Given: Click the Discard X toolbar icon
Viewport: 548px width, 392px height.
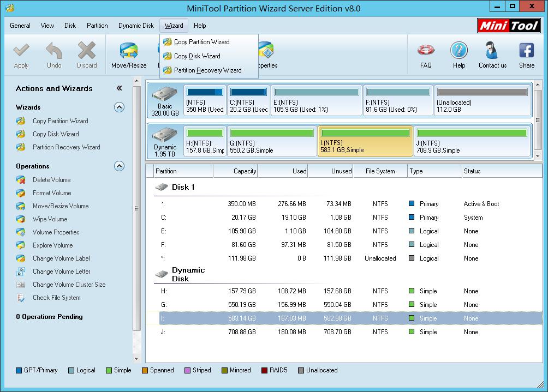Looking at the screenshot, I should 87,51.
